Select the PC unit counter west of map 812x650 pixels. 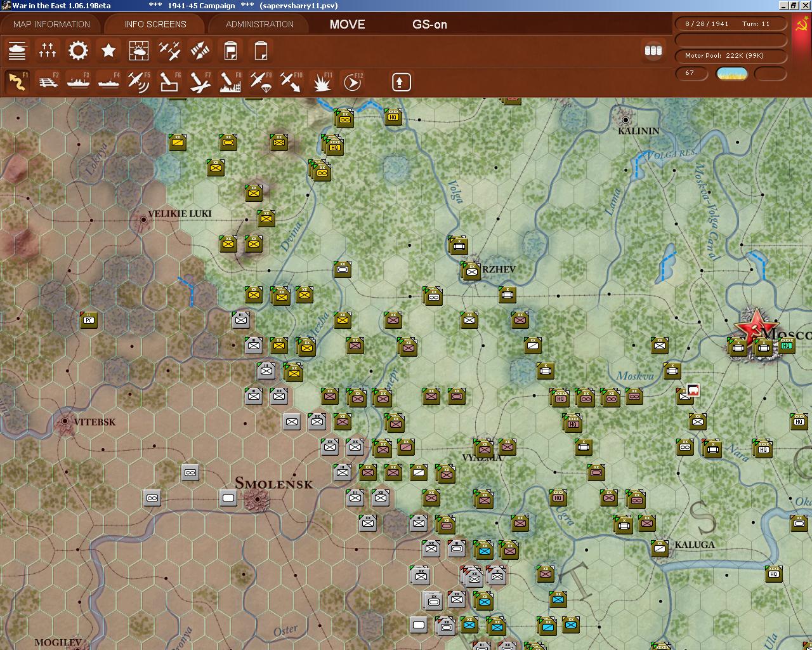[x=89, y=320]
